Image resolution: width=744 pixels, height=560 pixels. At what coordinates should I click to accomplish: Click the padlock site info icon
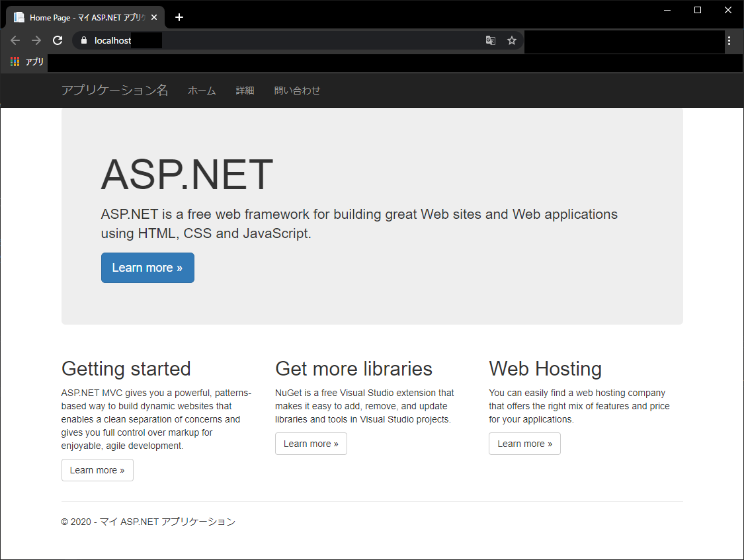point(84,40)
